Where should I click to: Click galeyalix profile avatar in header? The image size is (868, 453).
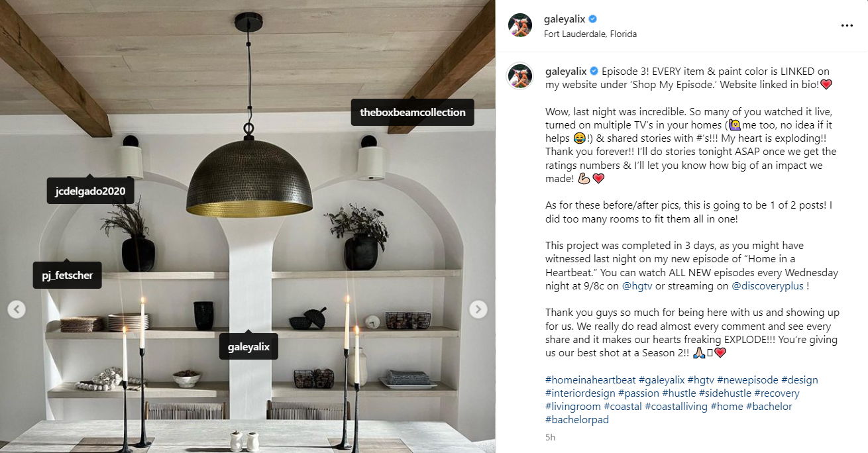[520, 25]
